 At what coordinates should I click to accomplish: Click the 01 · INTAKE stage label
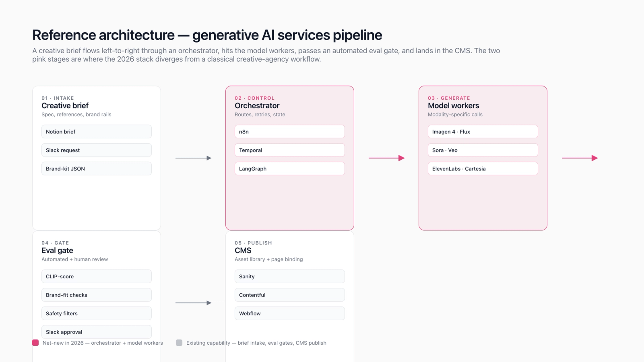tap(58, 98)
